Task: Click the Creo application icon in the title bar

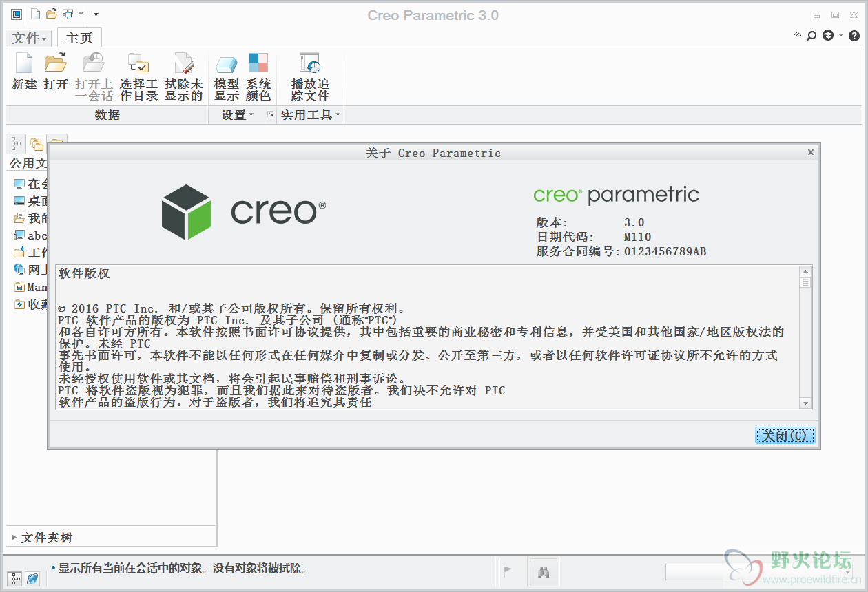Action: pyautogui.click(x=17, y=14)
